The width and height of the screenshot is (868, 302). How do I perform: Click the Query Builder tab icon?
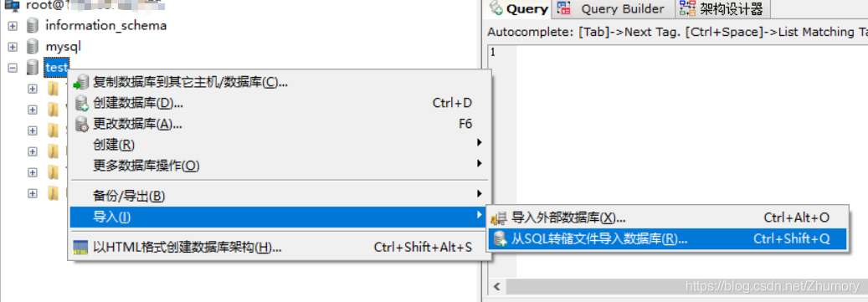(564, 8)
